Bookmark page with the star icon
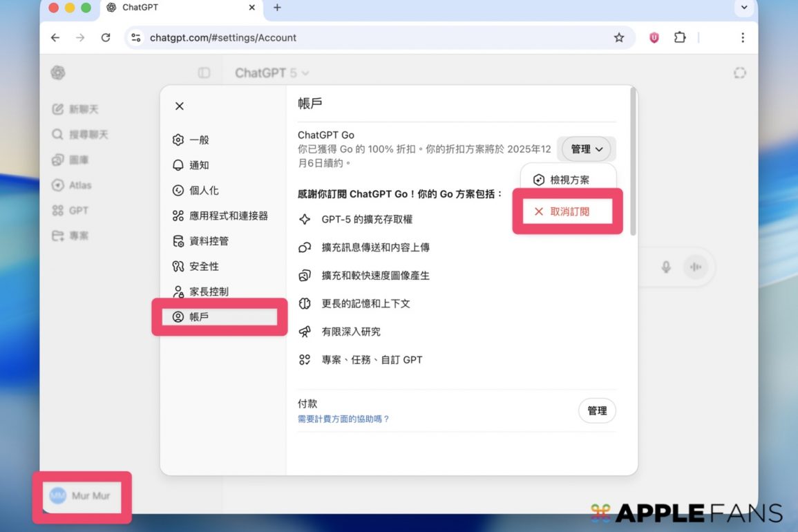The width and height of the screenshot is (798, 532). pyautogui.click(x=619, y=38)
